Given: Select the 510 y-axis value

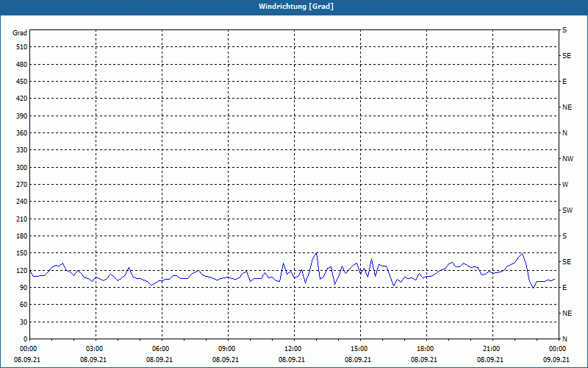Looking at the screenshot, I should pos(22,47).
